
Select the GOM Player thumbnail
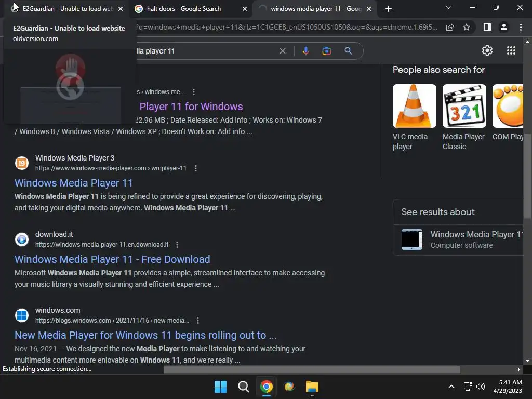click(508, 106)
